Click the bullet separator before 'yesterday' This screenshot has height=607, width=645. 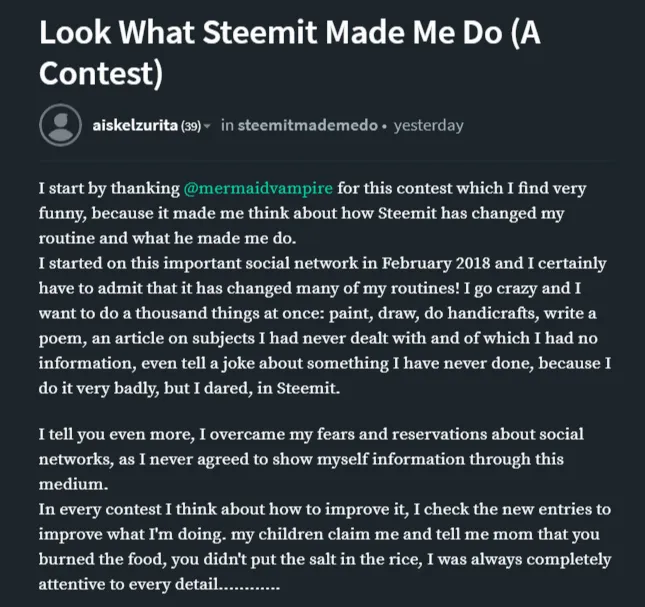point(384,126)
